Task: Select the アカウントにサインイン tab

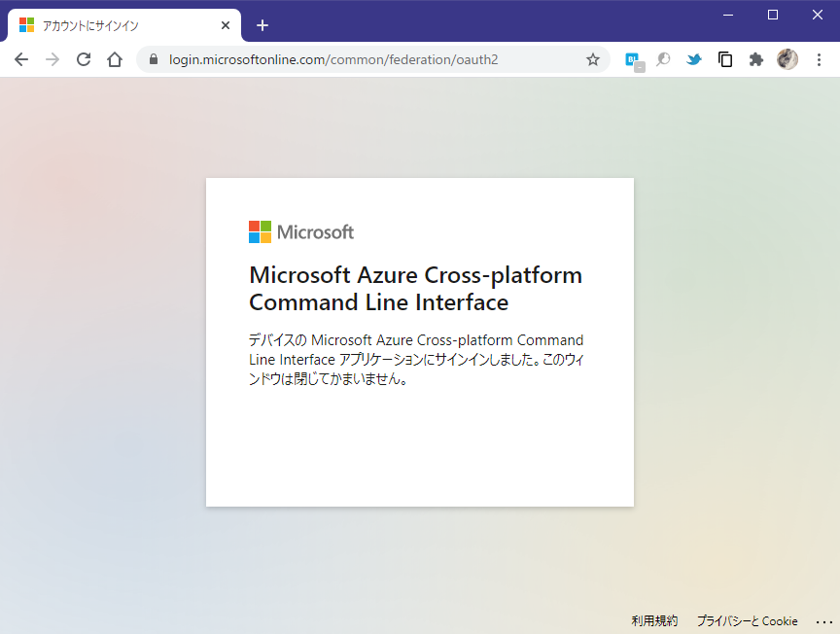Action: click(x=124, y=25)
